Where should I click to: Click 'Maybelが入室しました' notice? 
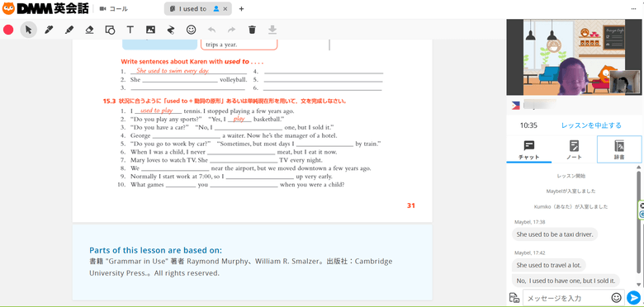tap(571, 191)
